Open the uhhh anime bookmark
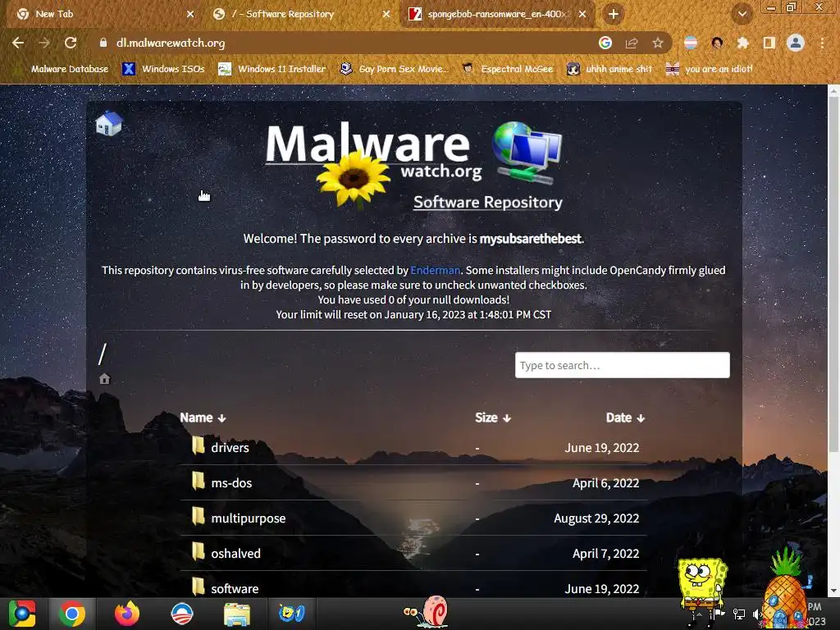The height and width of the screenshot is (630, 840). point(610,69)
